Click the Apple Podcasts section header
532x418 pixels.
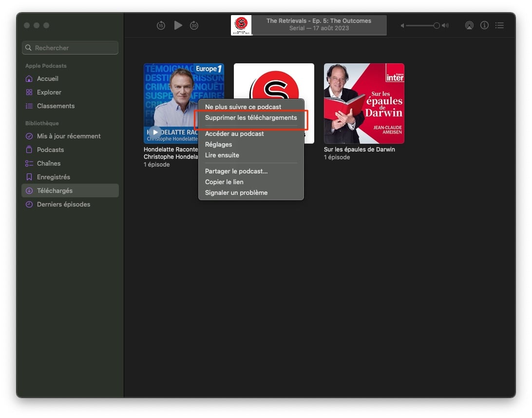click(46, 66)
